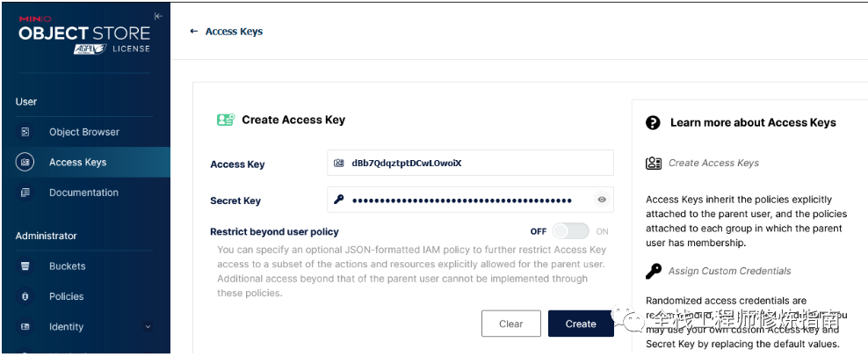The image size is (868, 357).
Task: Click into the Secret Key field
Action: (470, 200)
